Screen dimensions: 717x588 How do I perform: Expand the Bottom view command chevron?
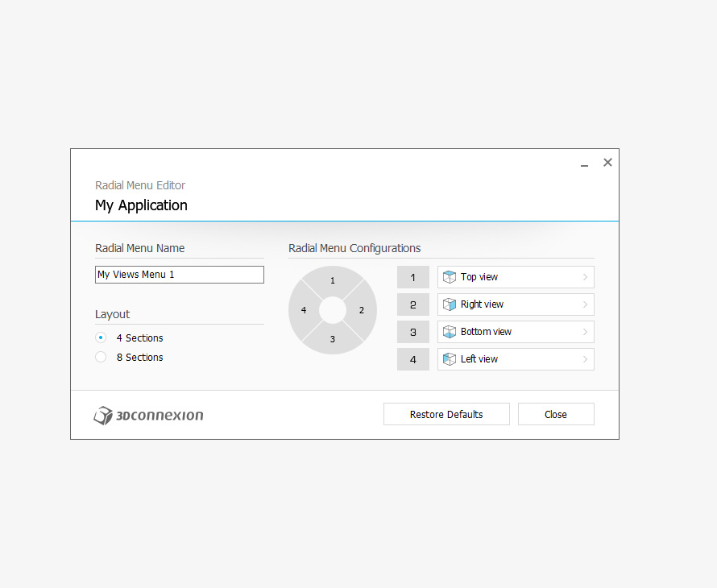tap(585, 332)
